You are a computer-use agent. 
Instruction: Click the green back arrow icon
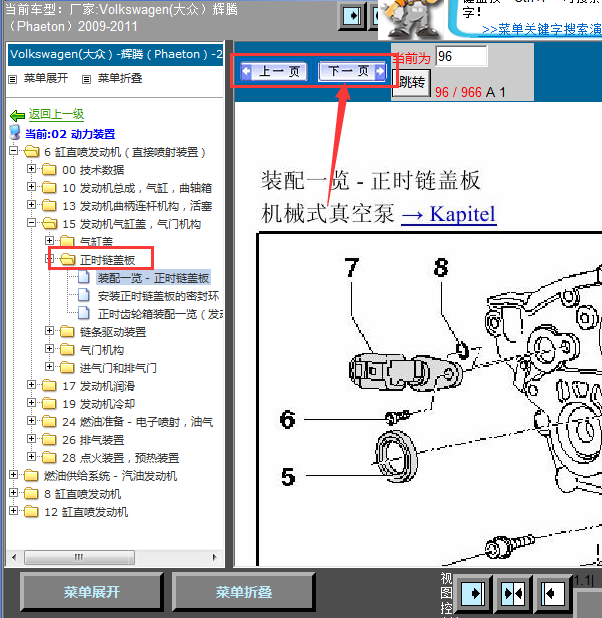[17, 115]
